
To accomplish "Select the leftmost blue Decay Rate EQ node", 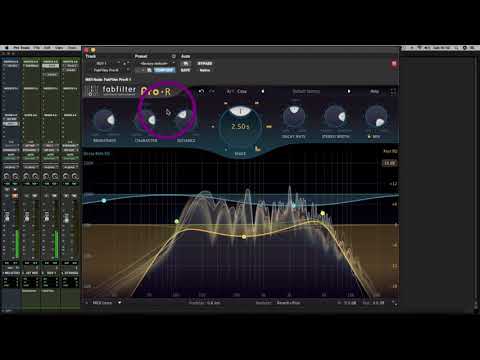I will [x=104, y=200].
